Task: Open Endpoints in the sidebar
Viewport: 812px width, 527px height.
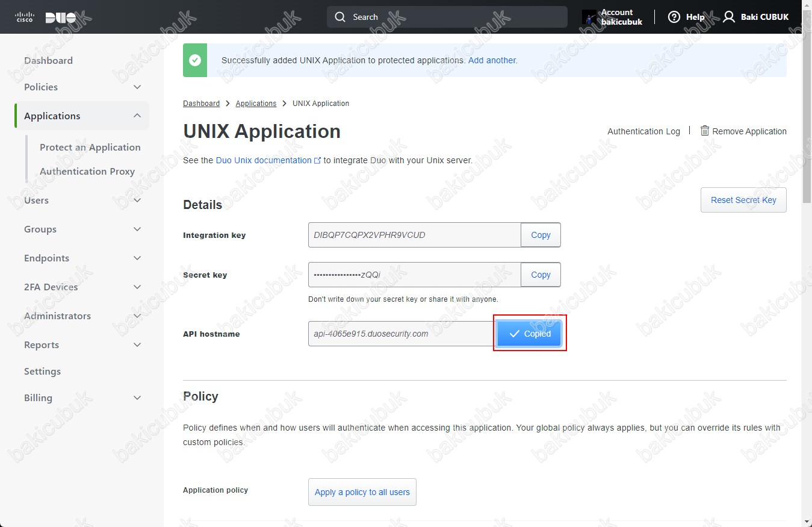Action: [x=46, y=258]
